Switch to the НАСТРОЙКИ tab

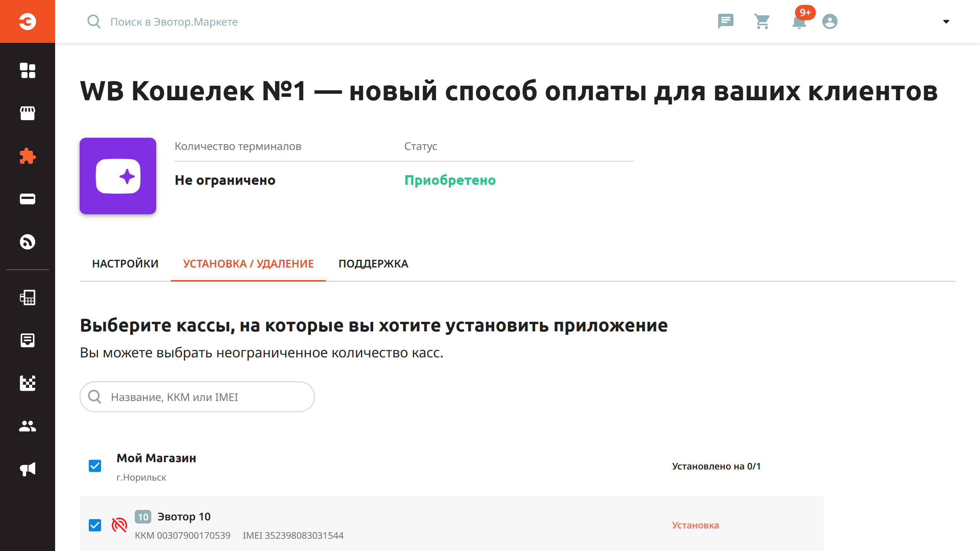point(125,264)
